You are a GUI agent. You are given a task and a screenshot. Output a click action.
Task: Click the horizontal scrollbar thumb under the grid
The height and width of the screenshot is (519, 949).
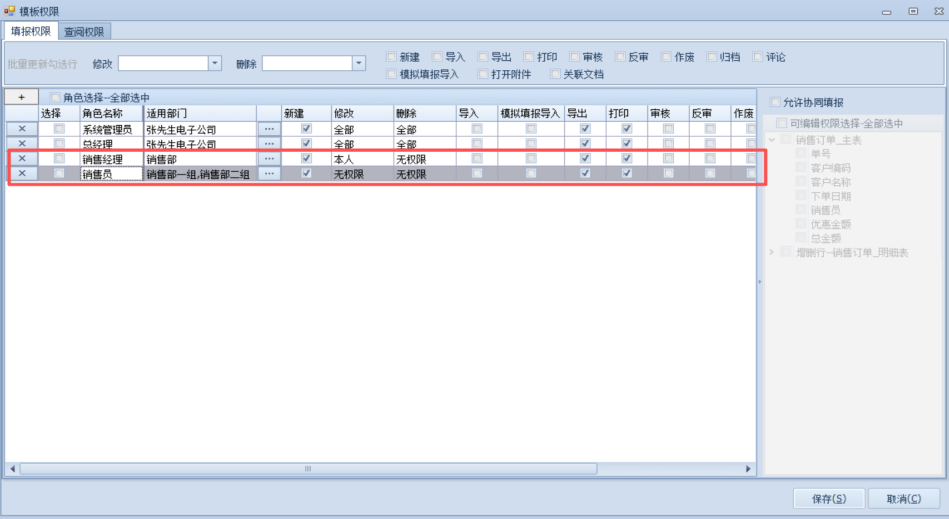(308, 468)
